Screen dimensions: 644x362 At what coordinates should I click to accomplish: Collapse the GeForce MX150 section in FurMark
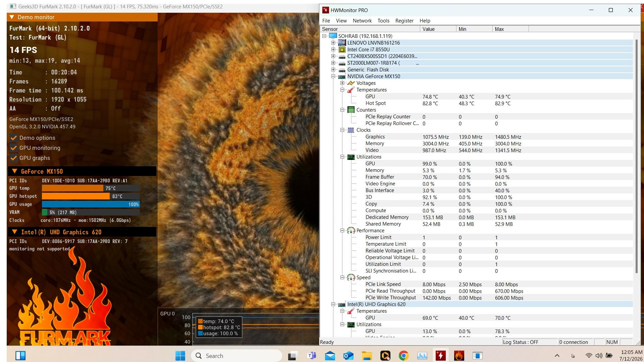tap(14, 171)
